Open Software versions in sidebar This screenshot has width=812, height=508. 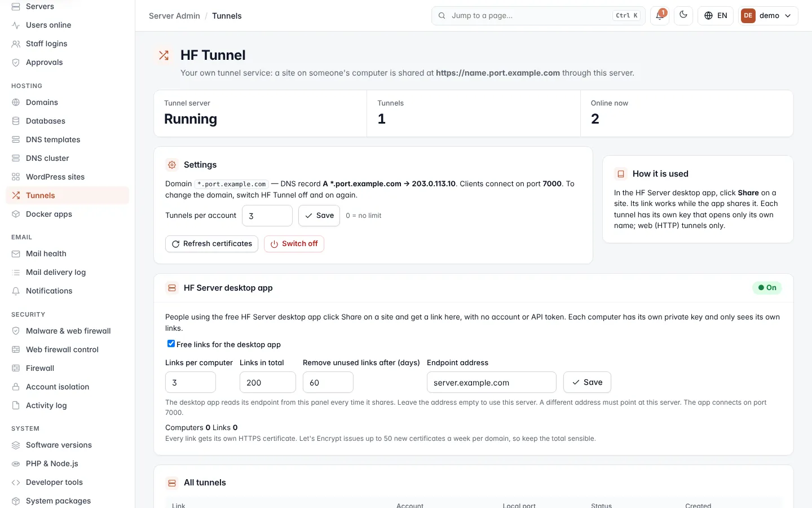tap(68, 445)
